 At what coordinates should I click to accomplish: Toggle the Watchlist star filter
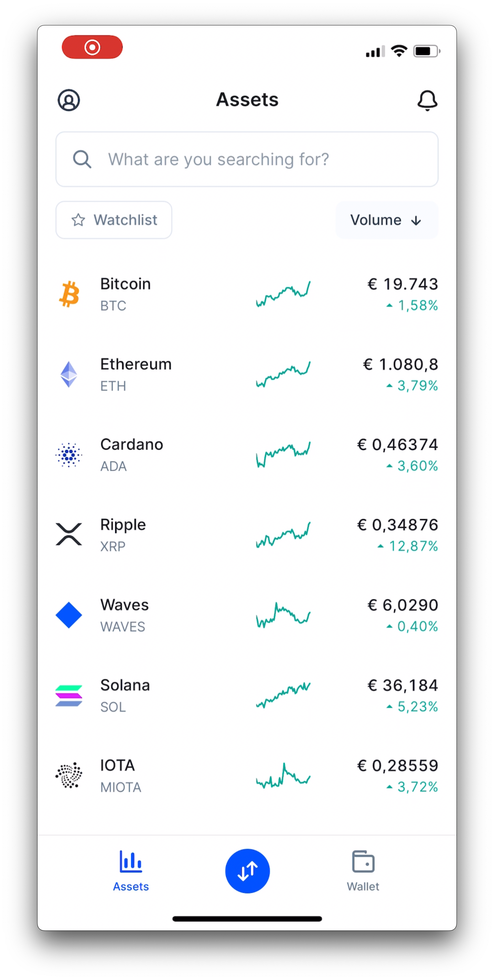(x=114, y=220)
